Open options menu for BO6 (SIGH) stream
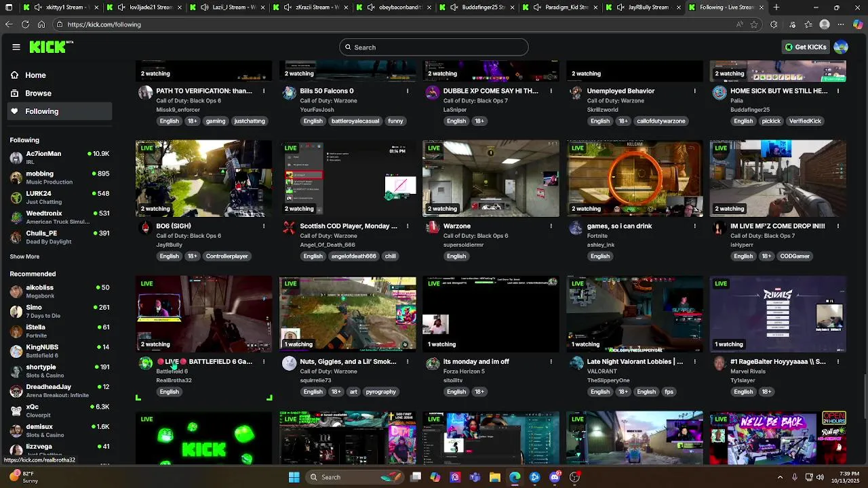The width and height of the screenshot is (868, 488). pos(264,226)
